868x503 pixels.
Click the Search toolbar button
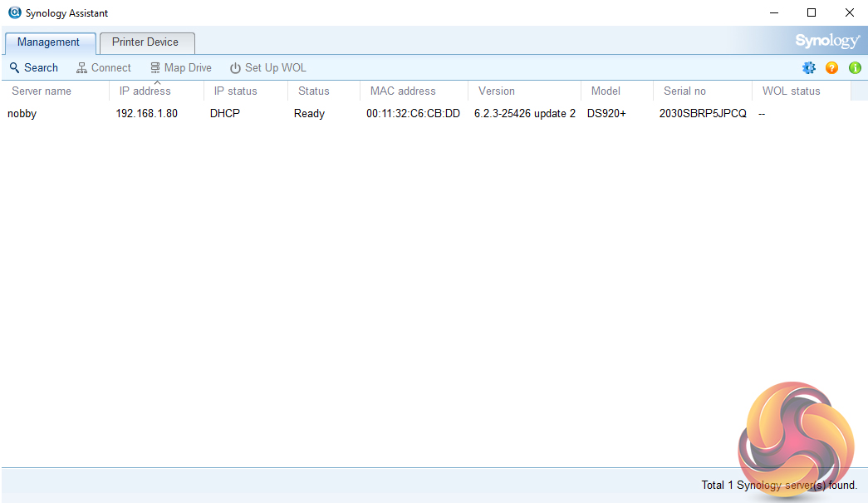[x=34, y=67]
